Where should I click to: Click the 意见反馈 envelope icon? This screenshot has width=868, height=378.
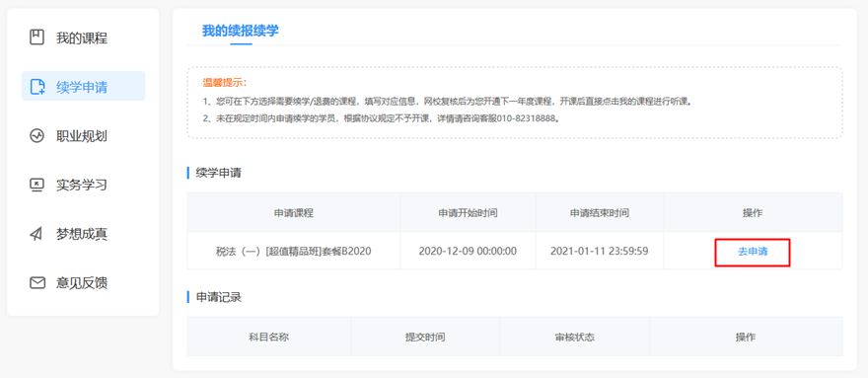[x=36, y=282]
